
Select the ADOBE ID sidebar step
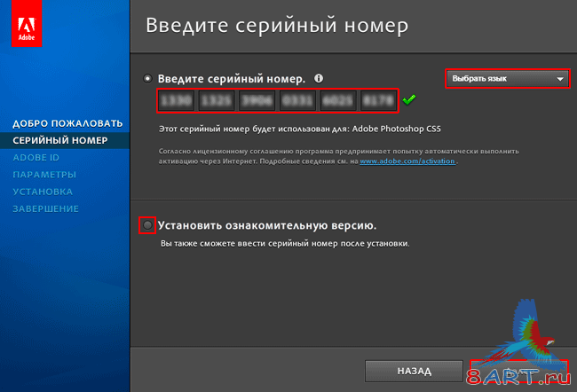(x=36, y=158)
